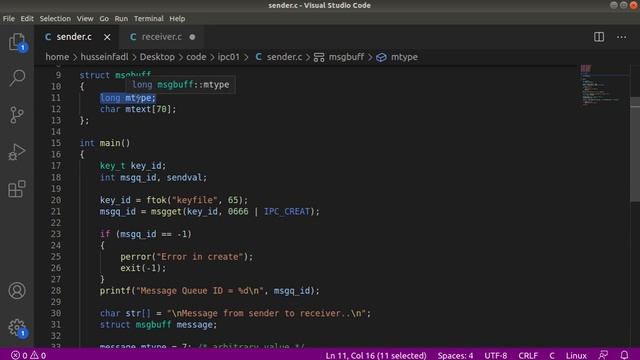Image resolution: width=640 pixels, height=360 pixels.
Task: Open the Selection menu
Action: point(55,19)
